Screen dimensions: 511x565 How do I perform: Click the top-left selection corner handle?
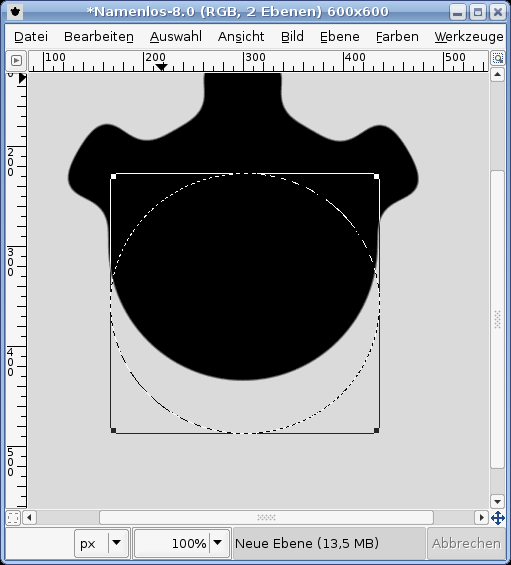[x=113, y=176]
